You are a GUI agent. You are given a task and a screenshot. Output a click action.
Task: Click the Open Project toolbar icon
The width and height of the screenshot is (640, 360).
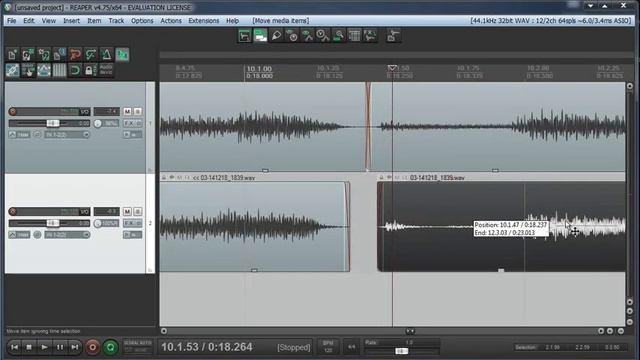pos(28,54)
